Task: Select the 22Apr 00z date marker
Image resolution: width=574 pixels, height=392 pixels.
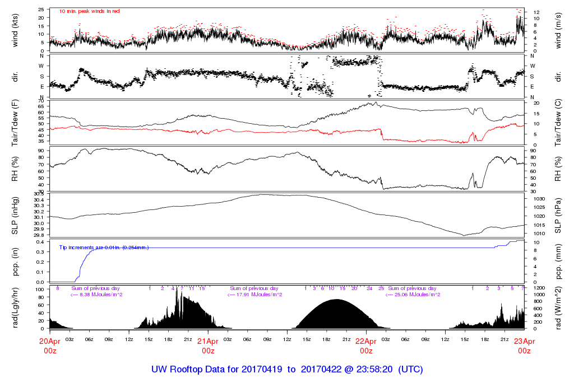Action: [x=366, y=346]
